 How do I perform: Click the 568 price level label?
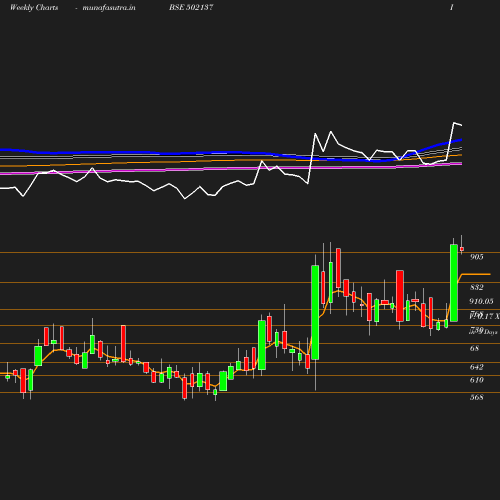point(476,397)
